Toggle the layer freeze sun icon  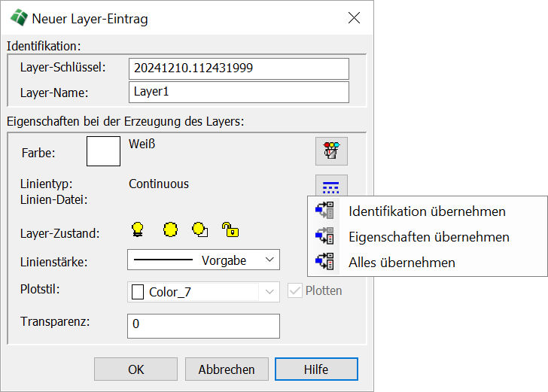[171, 229]
